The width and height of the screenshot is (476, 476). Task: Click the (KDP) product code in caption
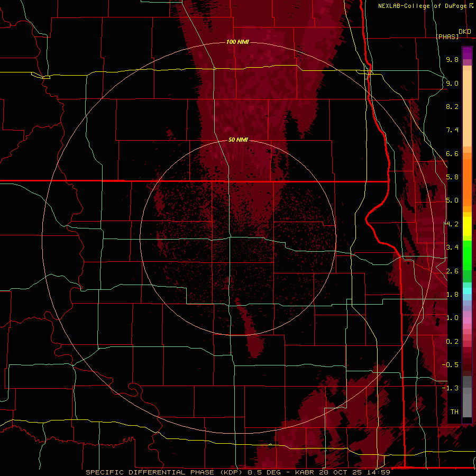(231, 472)
